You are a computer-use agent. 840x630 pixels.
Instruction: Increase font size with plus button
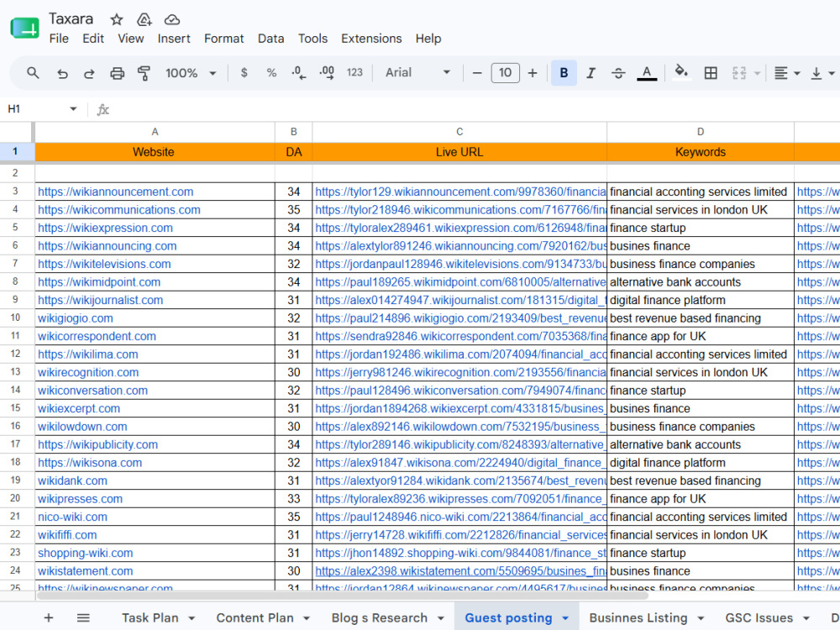pos(533,73)
